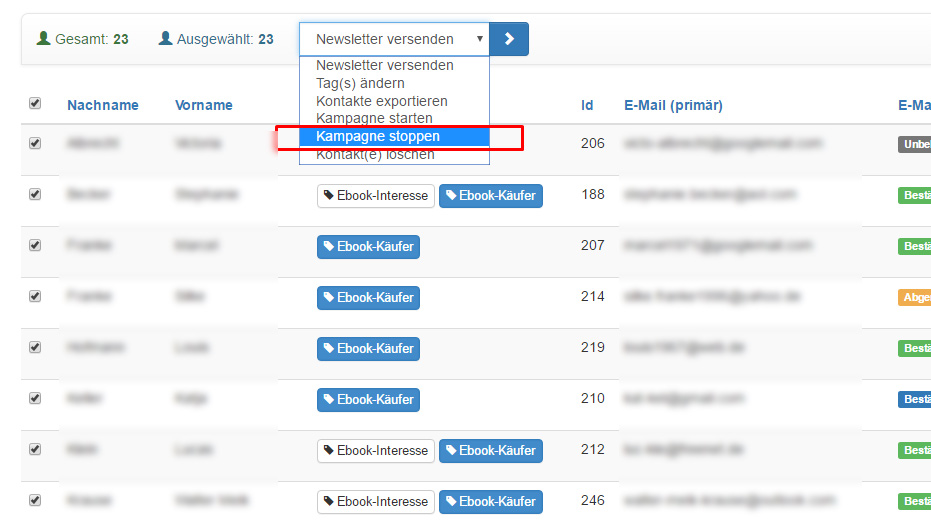Uncheck the checkbox for row Id 219
The image size is (931, 529).
click(x=35, y=348)
